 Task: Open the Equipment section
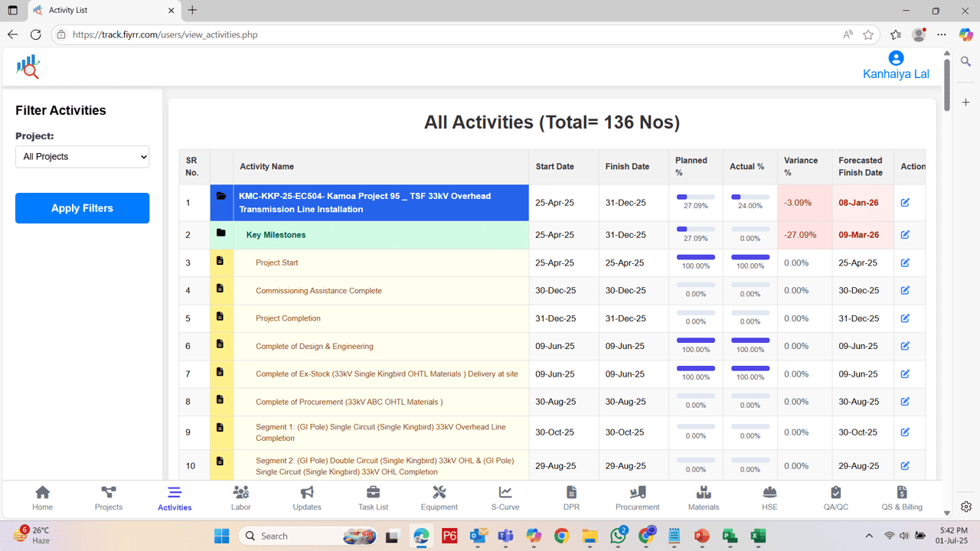tap(439, 497)
